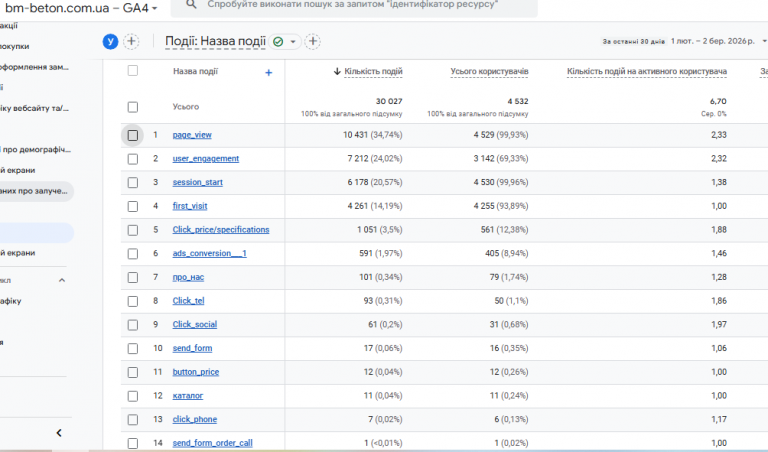Open the Click_price/specifications event link
Image resolution: width=768 pixels, height=452 pixels.
tap(221, 230)
